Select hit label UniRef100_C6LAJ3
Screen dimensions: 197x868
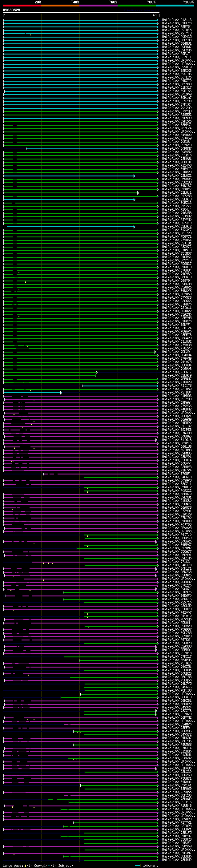pos(177,697)
